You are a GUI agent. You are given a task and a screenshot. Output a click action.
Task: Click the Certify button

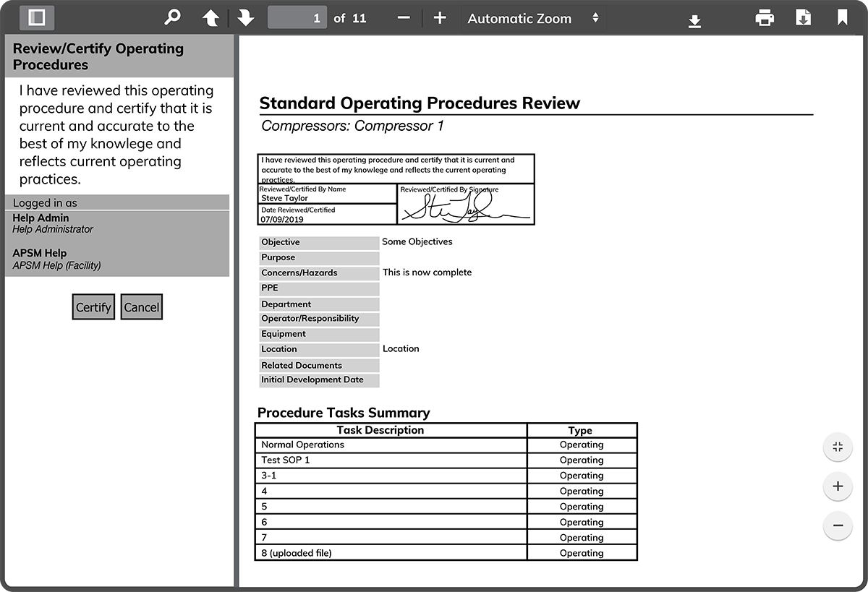pos(93,307)
